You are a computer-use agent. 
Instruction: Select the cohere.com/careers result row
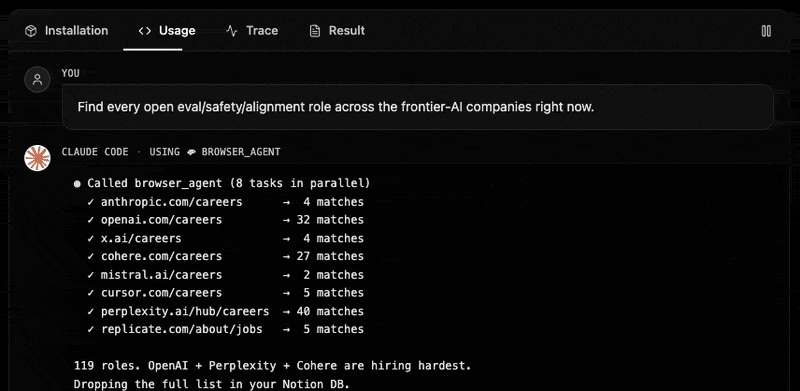(x=226, y=256)
